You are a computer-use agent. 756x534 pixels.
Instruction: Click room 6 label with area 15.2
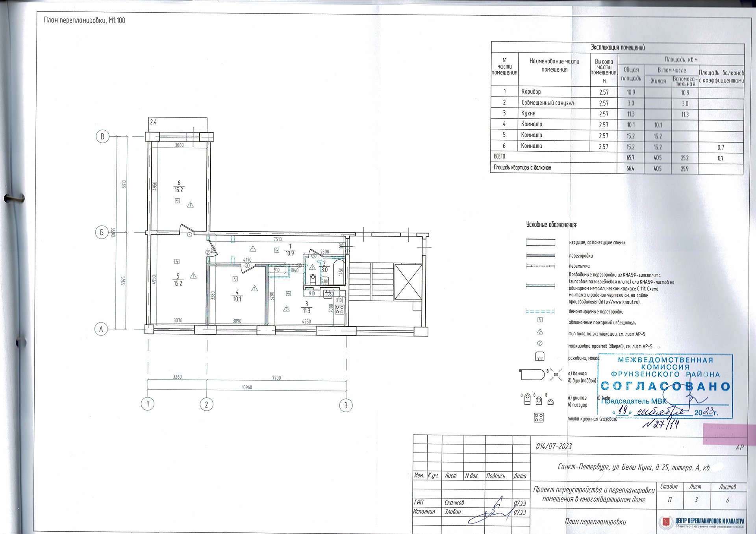point(179,186)
